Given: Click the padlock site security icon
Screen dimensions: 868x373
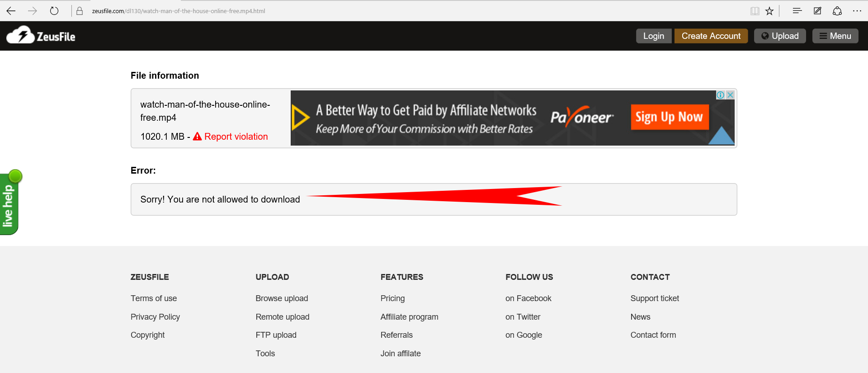Looking at the screenshot, I should (x=80, y=11).
